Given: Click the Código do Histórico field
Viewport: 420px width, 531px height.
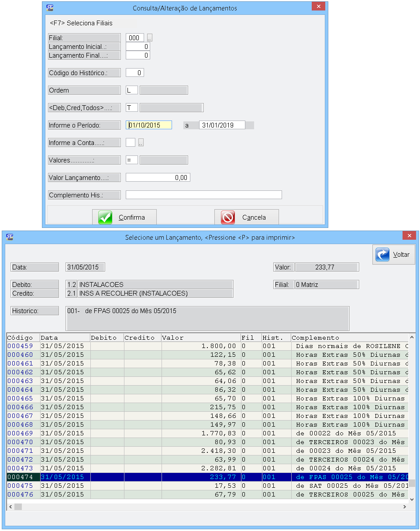Looking at the screenshot, I should [134, 73].
